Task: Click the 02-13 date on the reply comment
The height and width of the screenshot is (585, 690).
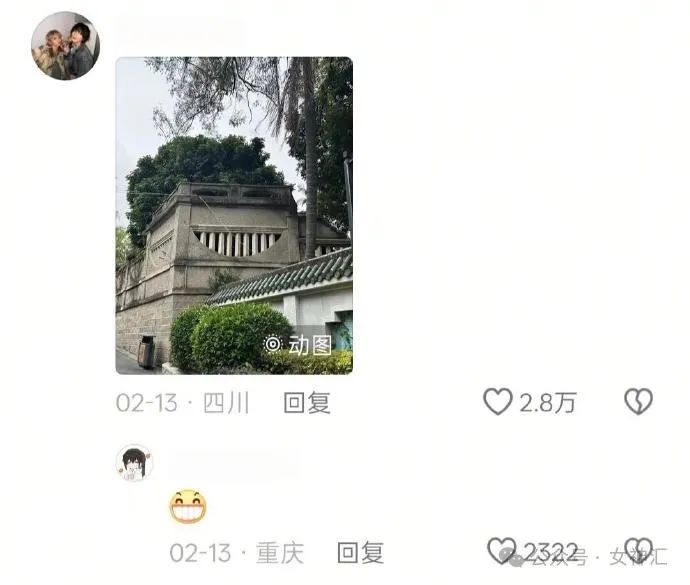Action: pyautogui.click(x=200, y=553)
